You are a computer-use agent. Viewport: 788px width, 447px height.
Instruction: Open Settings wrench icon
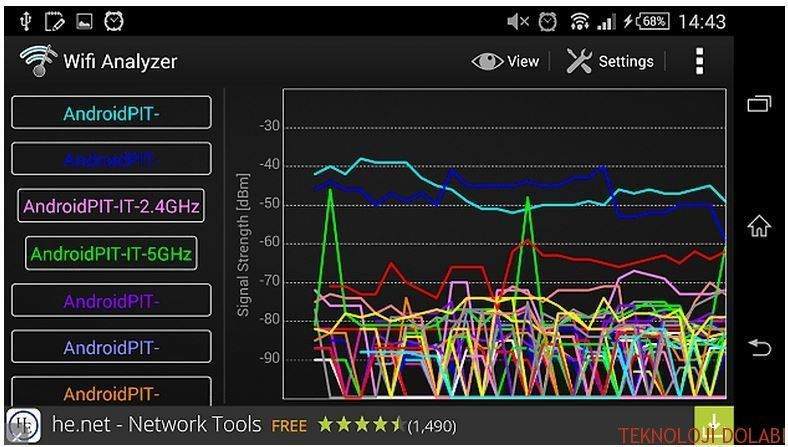click(x=579, y=61)
